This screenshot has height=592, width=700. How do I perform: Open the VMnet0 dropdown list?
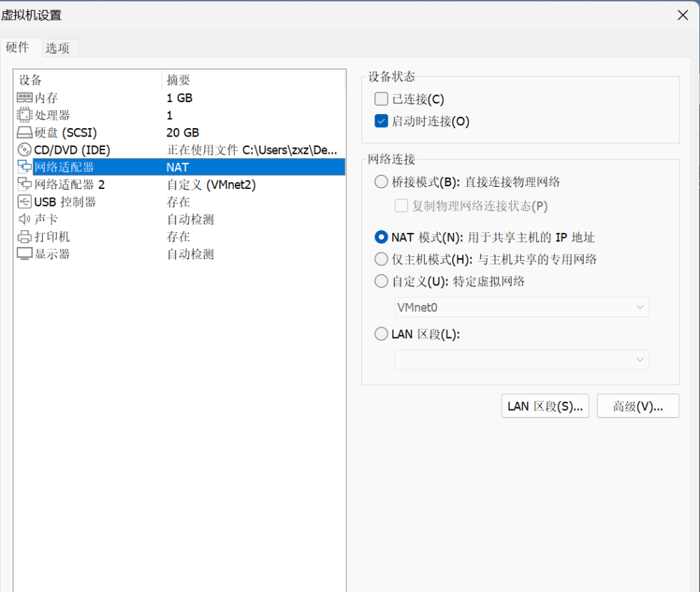(x=521, y=307)
